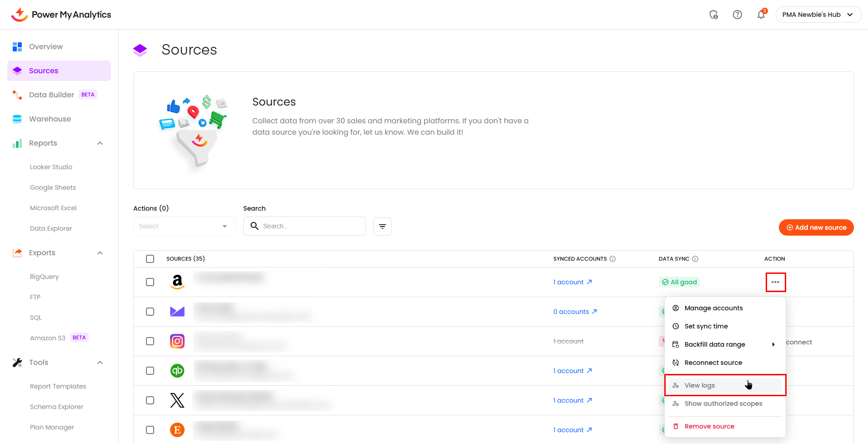Open the Actions Select dropdown
The width and height of the screenshot is (868, 444).
coord(184,227)
